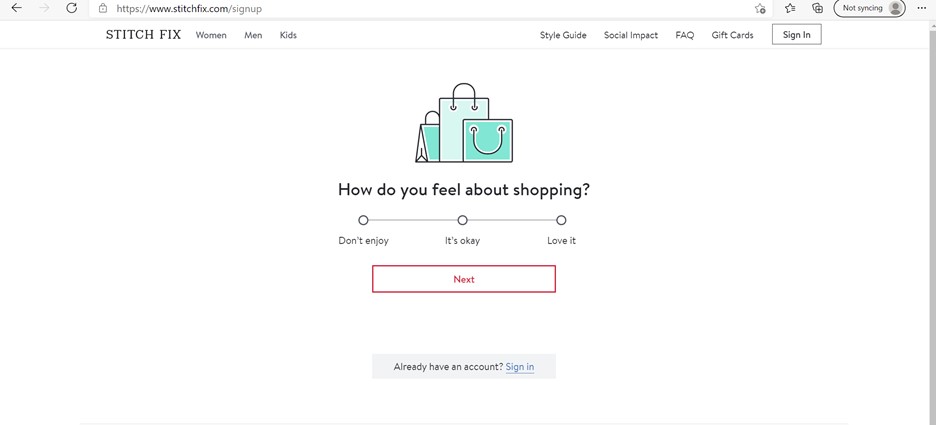Open the Collections icon
Viewport: 936px width, 425px height.
pos(818,8)
